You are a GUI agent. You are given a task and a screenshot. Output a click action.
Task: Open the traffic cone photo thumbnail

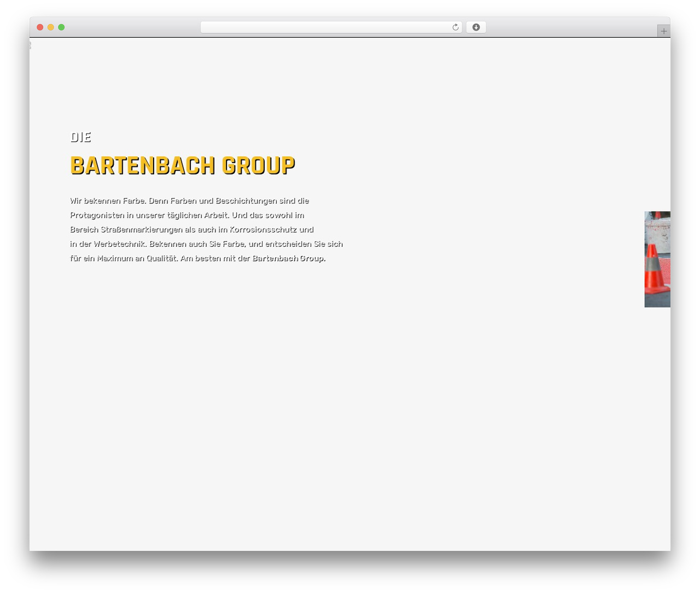pyautogui.click(x=657, y=259)
